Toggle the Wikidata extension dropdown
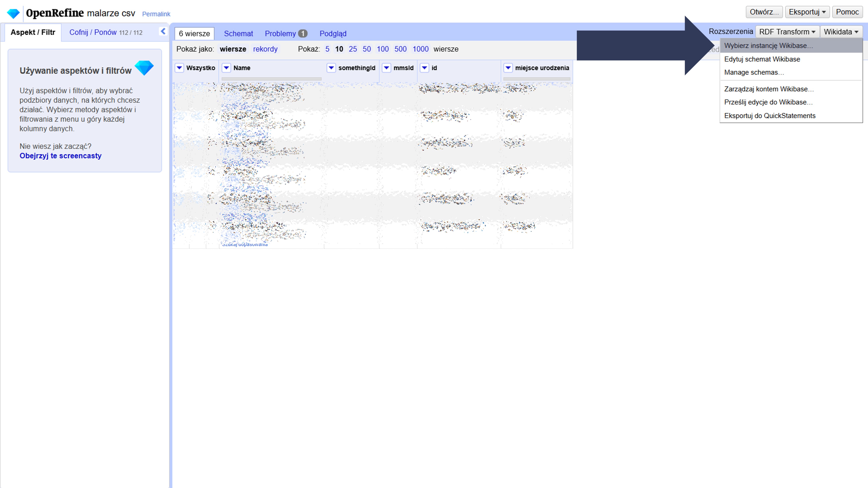 841,32
